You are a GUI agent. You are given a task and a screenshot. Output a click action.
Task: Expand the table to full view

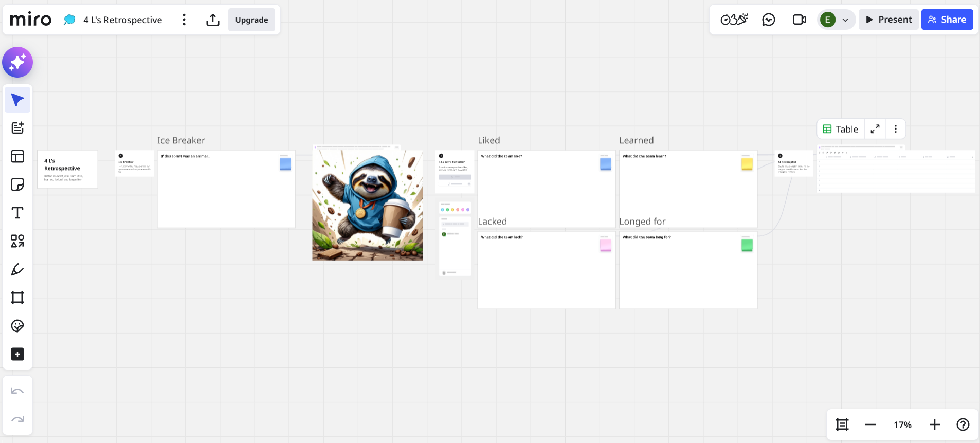pyautogui.click(x=875, y=129)
